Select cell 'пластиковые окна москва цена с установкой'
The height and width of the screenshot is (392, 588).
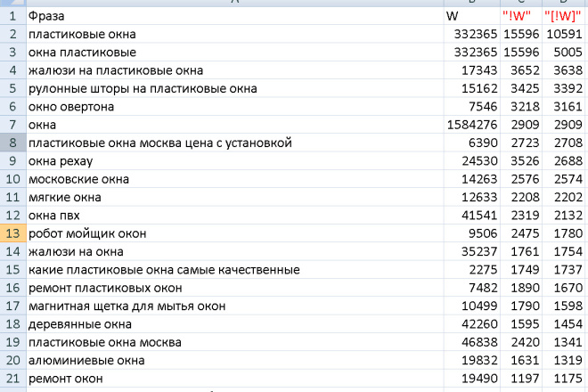[235, 143]
